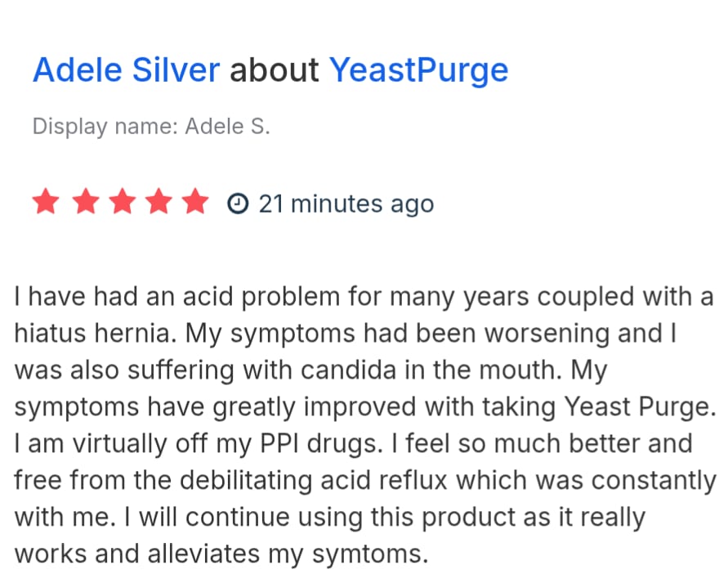Click the "Display name: Adele S." text
The image size is (728, 583).
pos(151,127)
